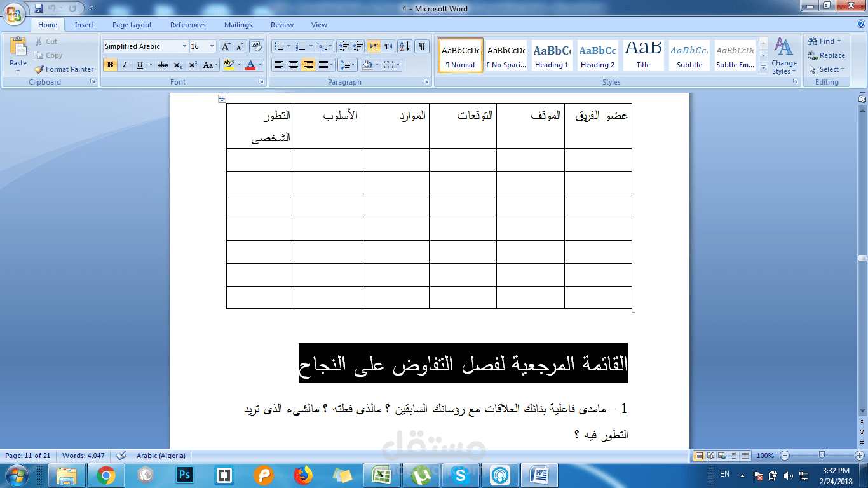This screenshot has height=488, width=868.
Task: Center the text
Action: 293,65
